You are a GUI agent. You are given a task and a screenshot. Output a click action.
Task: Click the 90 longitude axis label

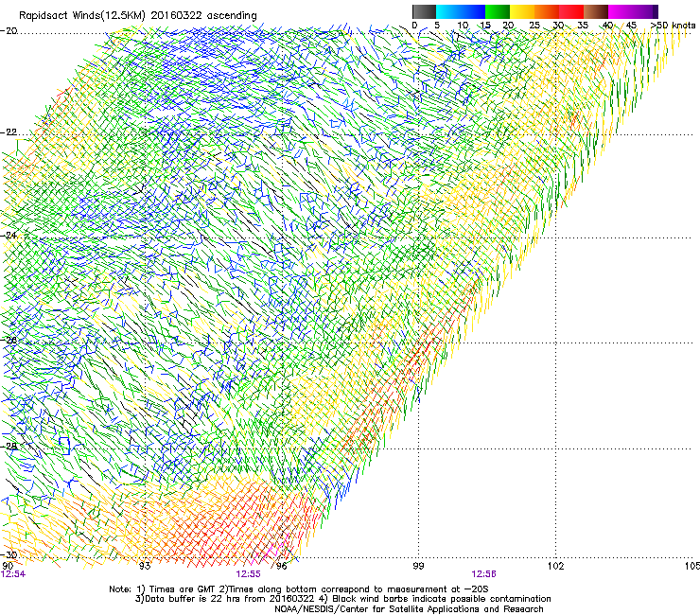click(x=8, y=566)
